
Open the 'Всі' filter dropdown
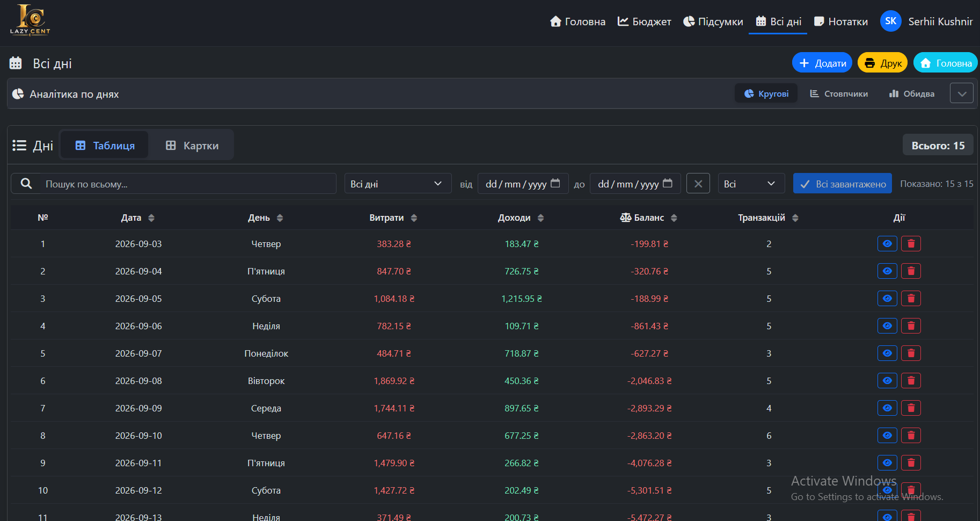click(x=751, y=184)
